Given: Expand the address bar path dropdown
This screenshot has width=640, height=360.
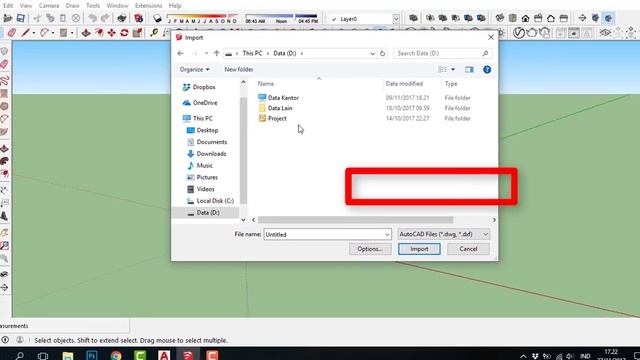Looking at the screenshot, I should [372, 53].
